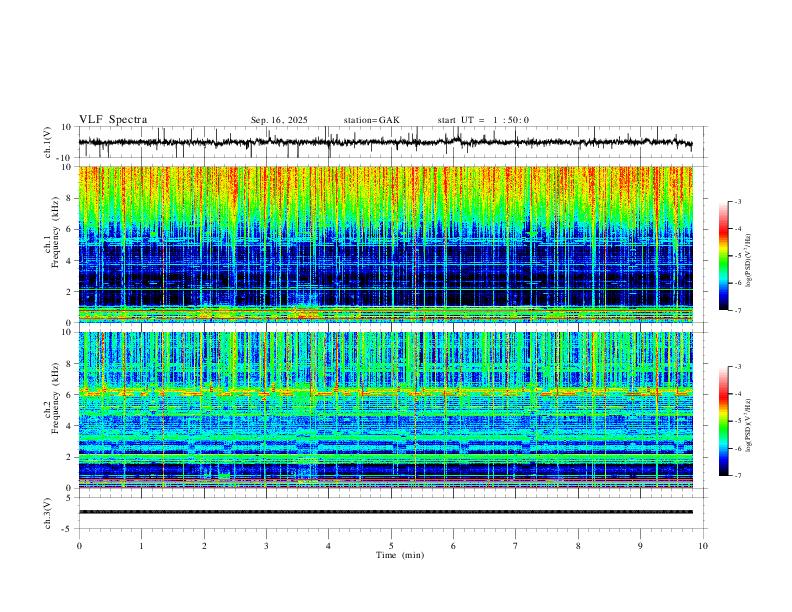
Task: Click the 'Time (min)' axis label
Action: click(x=400, y=555)
